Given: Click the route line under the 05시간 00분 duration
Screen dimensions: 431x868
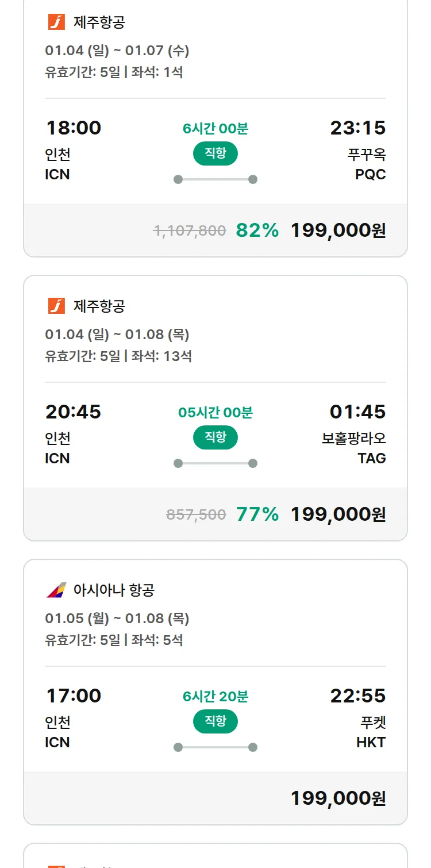Looking at the screenshot, I should click(215, 463).
